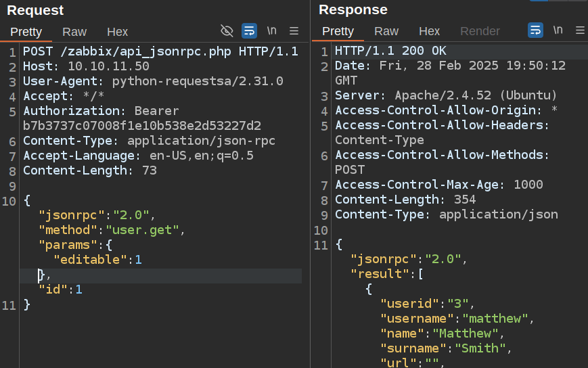The height and width of the screenshot is (368, 588).
Task: Select Pretty tab in Response panel
Action: [x=338, y=31]
